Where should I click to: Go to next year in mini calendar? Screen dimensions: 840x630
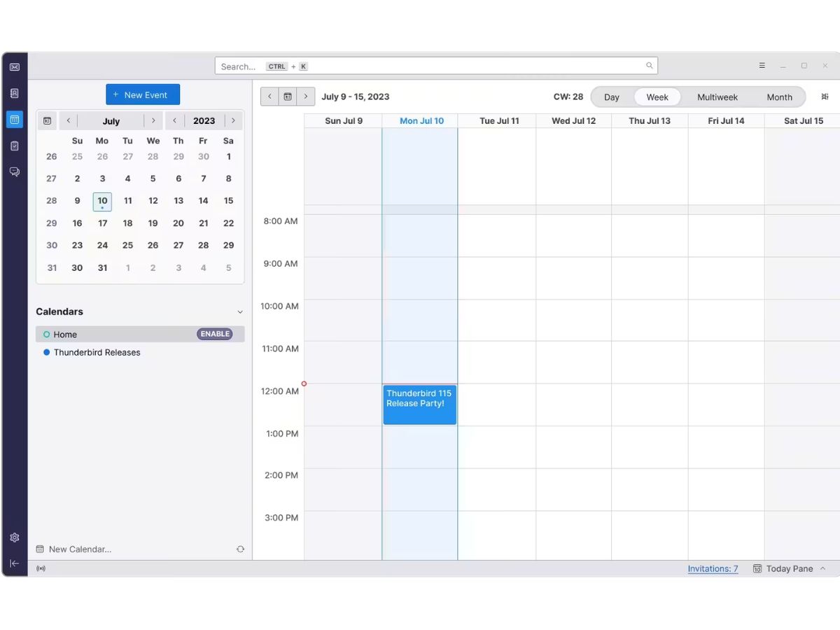233,120
